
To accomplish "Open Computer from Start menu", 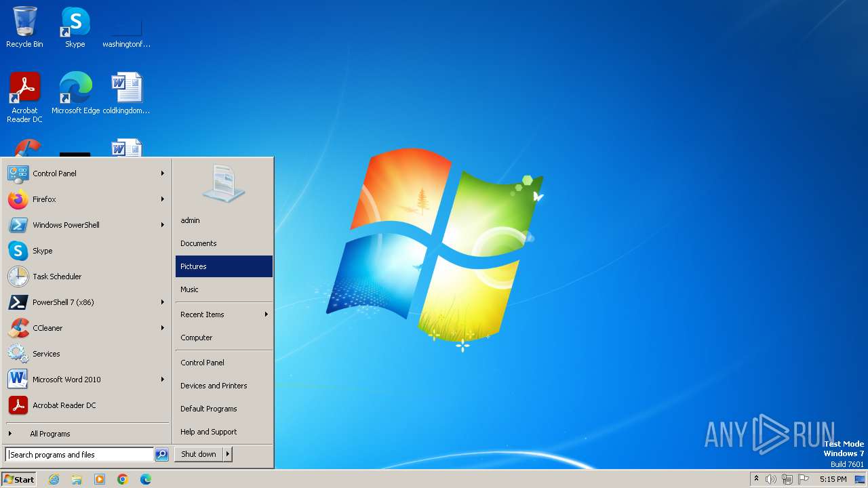I will [224, 338].
